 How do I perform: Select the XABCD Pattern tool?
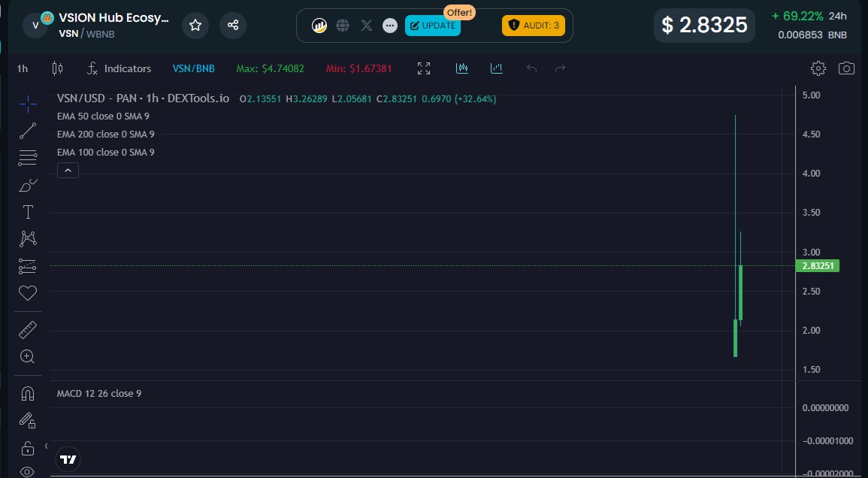pyautogui.click(x=28, y=238)
